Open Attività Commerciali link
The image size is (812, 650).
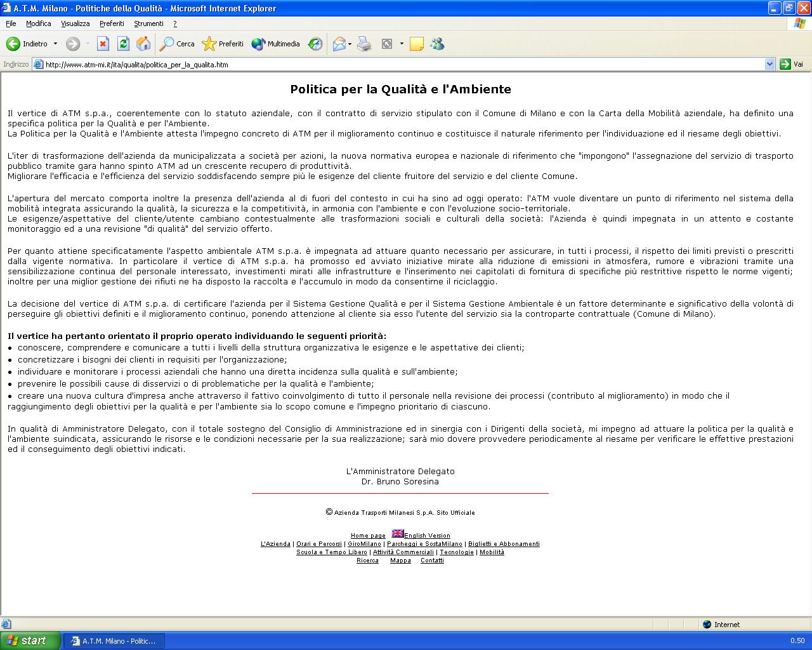pyautogui.click(x=403, y=552)
